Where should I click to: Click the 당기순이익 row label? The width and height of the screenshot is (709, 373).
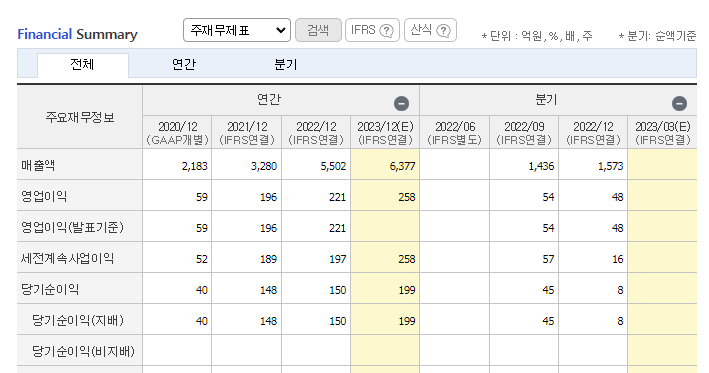[50, 289]
